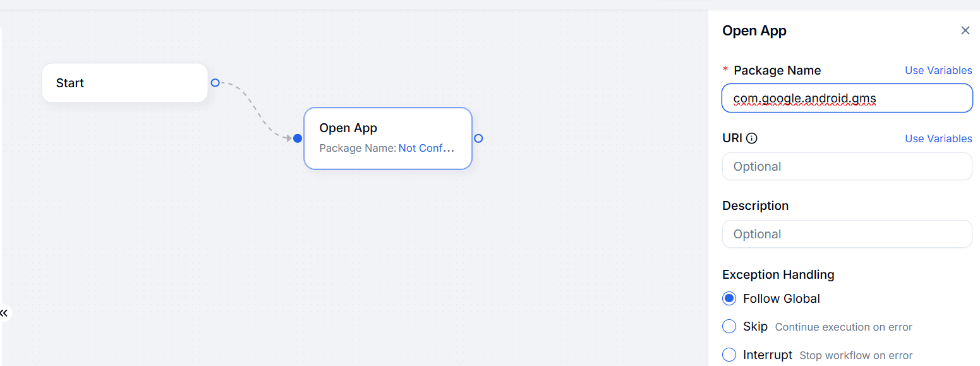Click the Open App node's input port
Image resolution: width=980 pixels, height=366 pixels.
click(298, 138)
